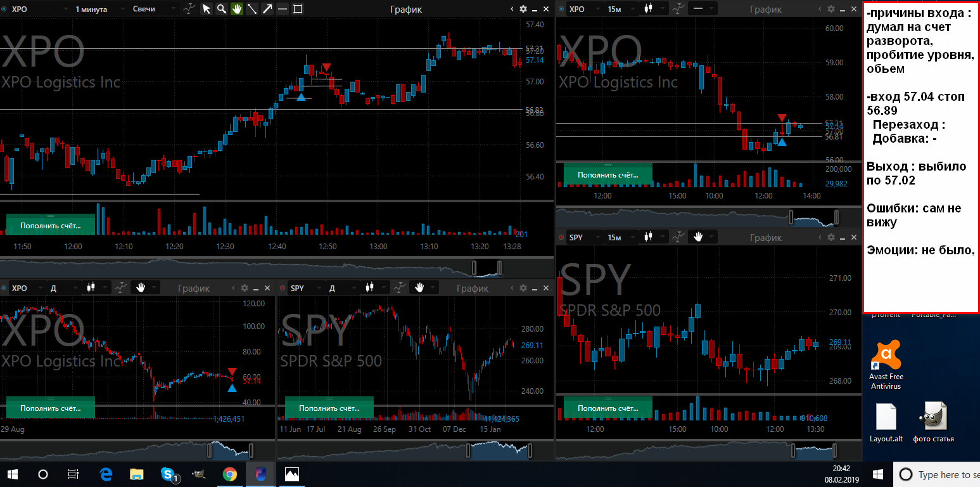Toggle link indicator dot in 15m XPO chart

tap(561, 10)
